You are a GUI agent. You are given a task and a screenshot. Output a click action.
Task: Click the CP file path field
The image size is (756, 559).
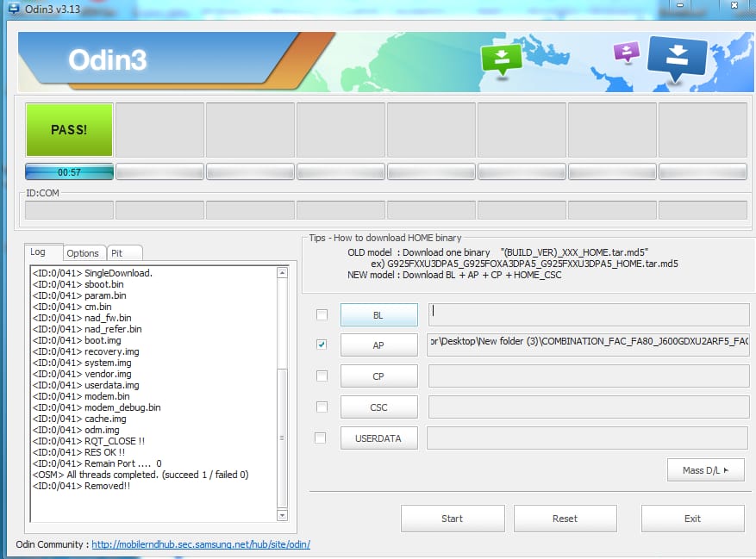[x=589, y=376]
